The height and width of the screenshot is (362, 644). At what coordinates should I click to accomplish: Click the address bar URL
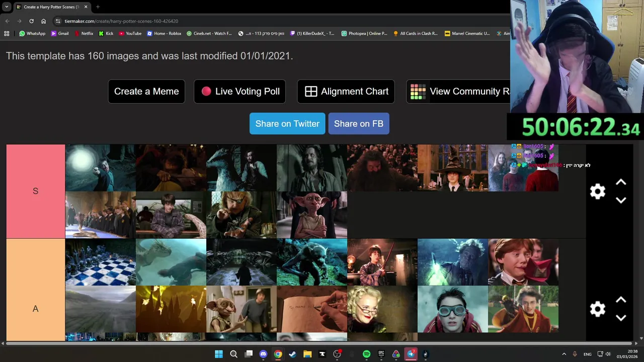(121, 21)
